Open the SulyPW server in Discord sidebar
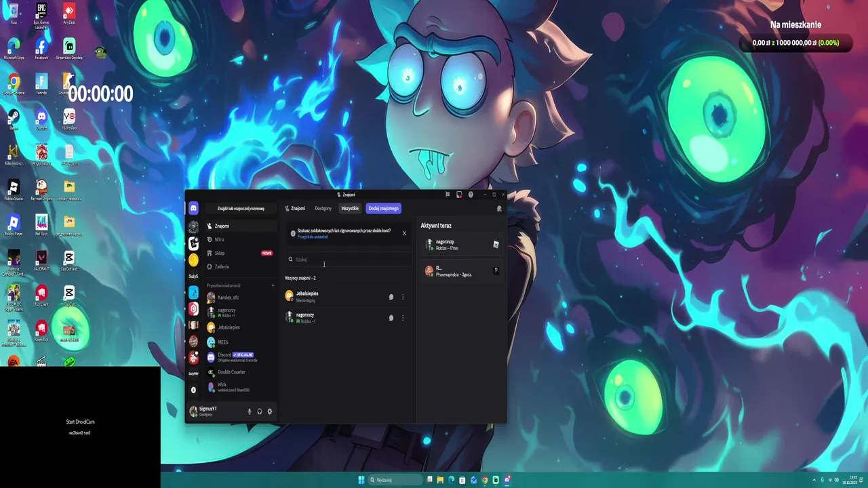Screen dimensions: 868x488 pyautogui.click(x=193, y=373)
